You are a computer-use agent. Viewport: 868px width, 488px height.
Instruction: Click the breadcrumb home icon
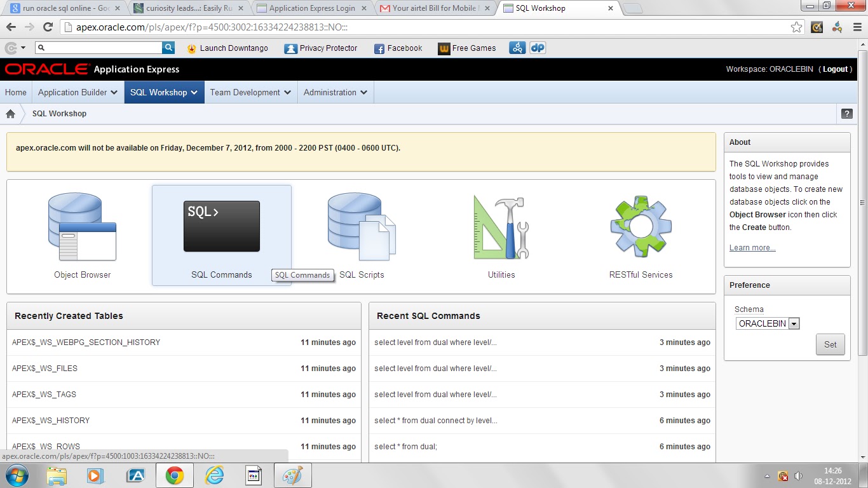10,113
